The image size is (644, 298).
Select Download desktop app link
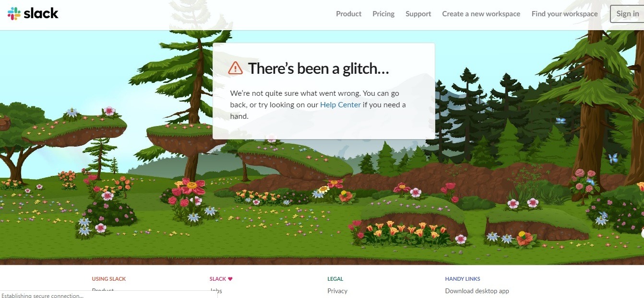pyautogui.click(x=477, y=291)
